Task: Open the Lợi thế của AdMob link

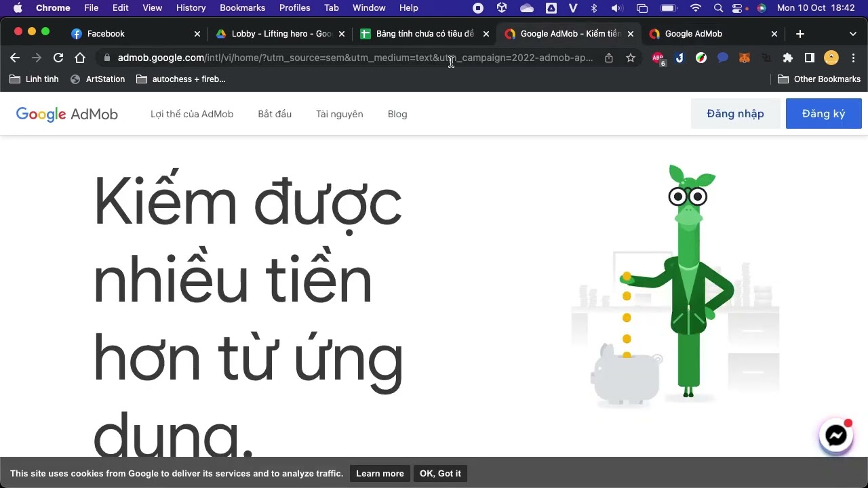Action: (192, 114)
